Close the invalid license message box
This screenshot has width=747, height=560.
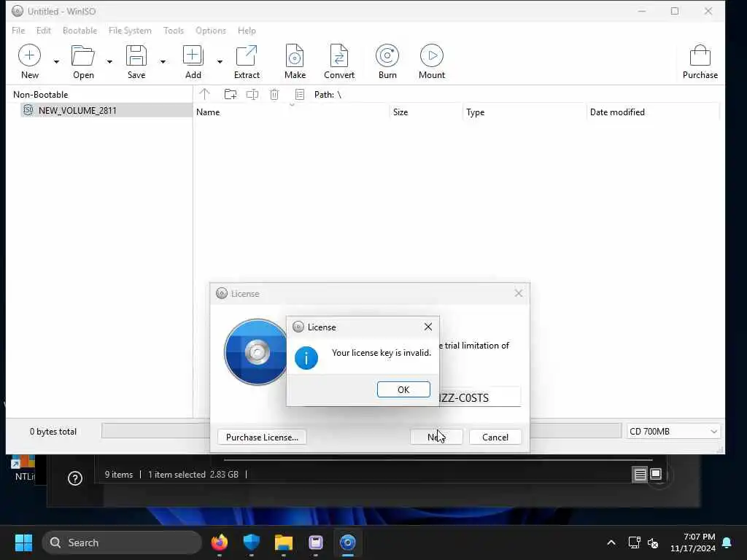click(x=427, y=327)
